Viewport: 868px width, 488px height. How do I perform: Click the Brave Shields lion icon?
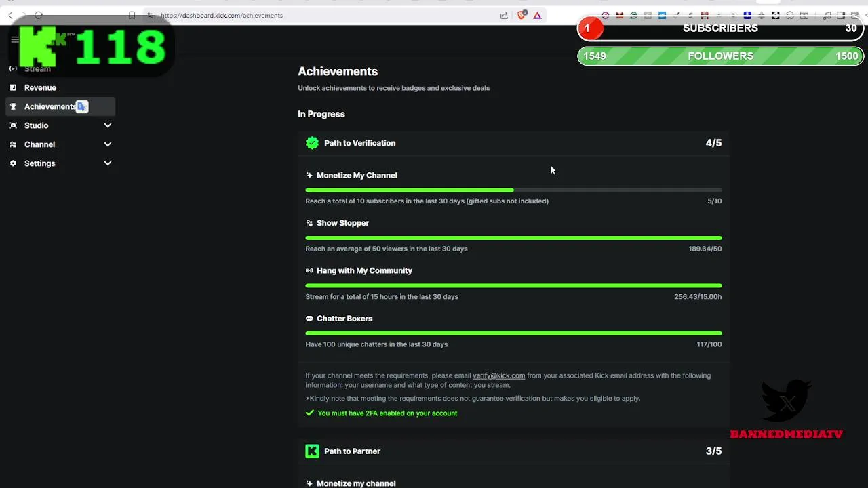point(521,15)
